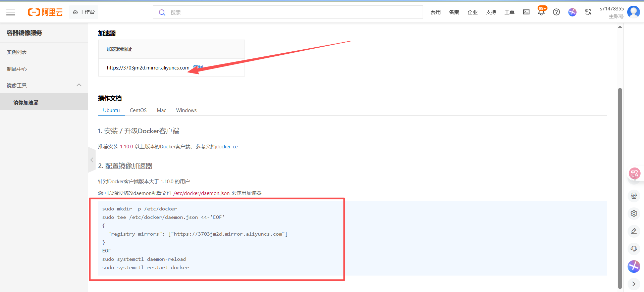
Task: Open the 工作台 workbench home
Action: [x=84, y=12]
